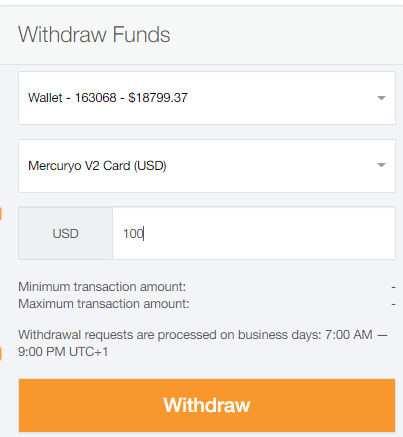Click the Withdraw Funds heading
The width and height of the screenshot is (403, 437).
94,34
